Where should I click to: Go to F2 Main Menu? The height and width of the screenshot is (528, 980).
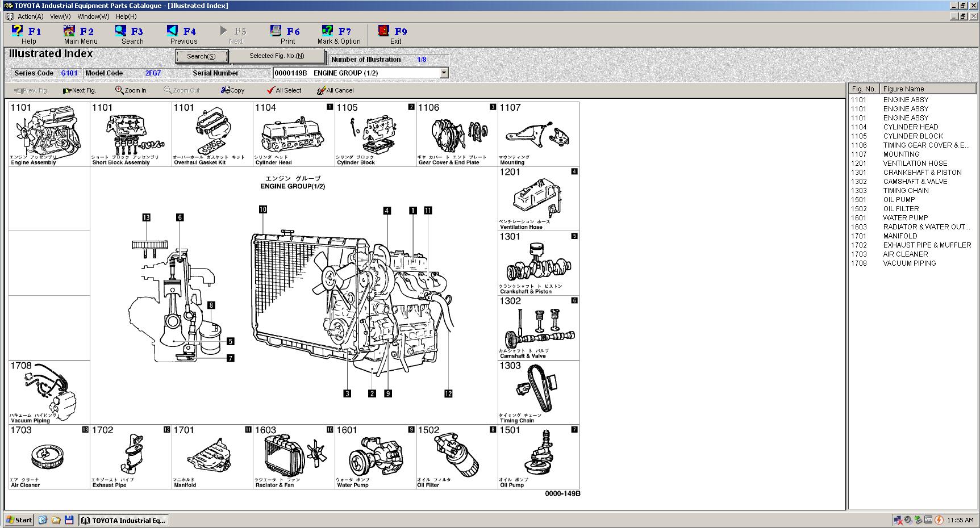click(80, 35)
